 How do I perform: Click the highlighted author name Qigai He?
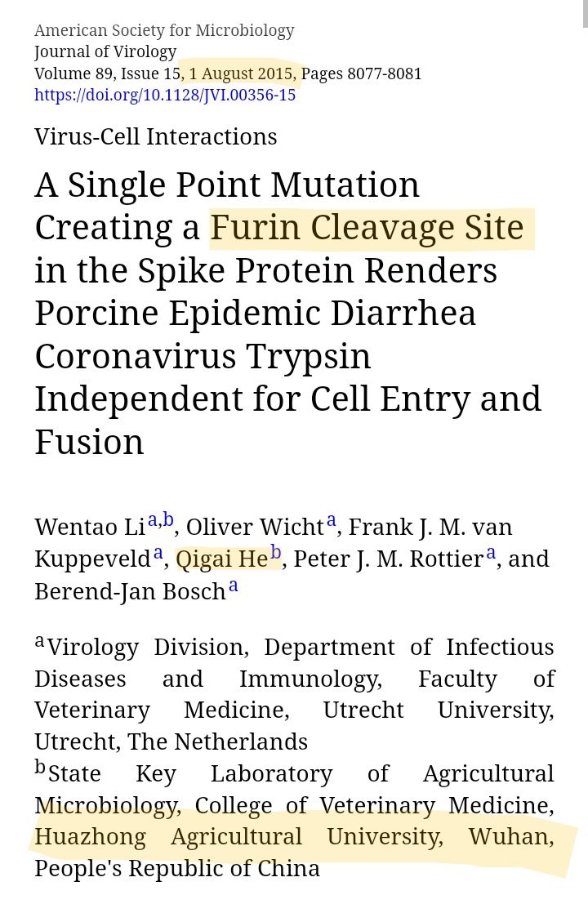[x=221, y=559]
